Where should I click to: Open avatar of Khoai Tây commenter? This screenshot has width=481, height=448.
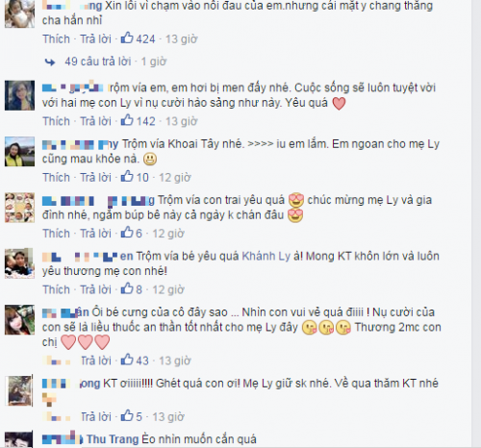pyautogui.click(x=19, y=152)
